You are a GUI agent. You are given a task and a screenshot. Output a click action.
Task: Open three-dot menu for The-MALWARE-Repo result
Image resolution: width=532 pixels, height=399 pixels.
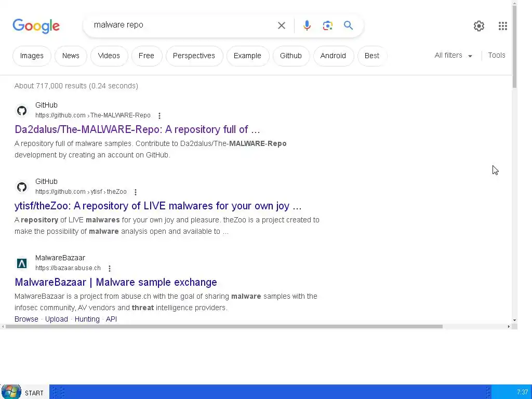coord(159,116)
